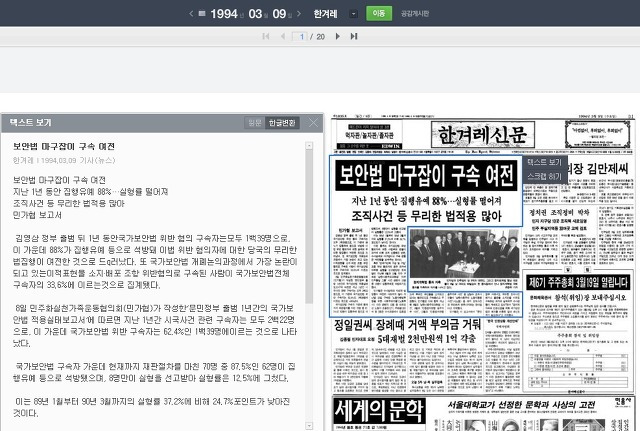Click the article title in the text panel
The width and height of the screenshot is (640, 431).
click(x=64, y=147)
